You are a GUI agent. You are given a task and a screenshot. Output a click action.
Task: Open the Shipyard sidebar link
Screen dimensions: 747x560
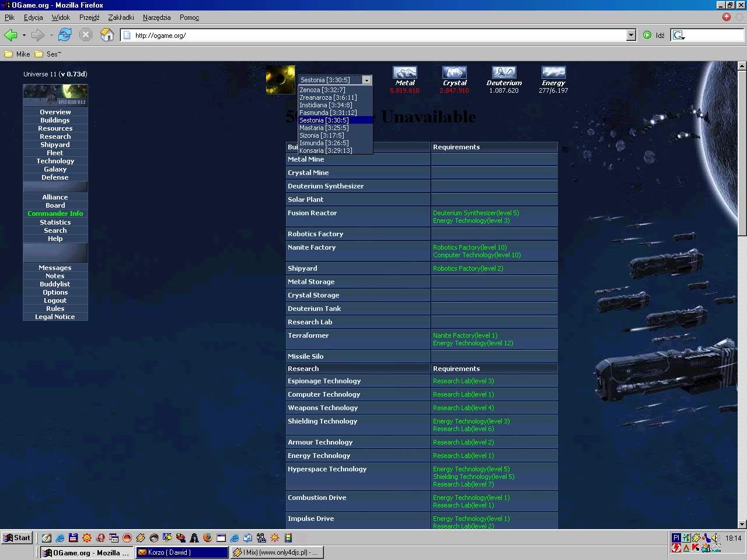(55, 145)
